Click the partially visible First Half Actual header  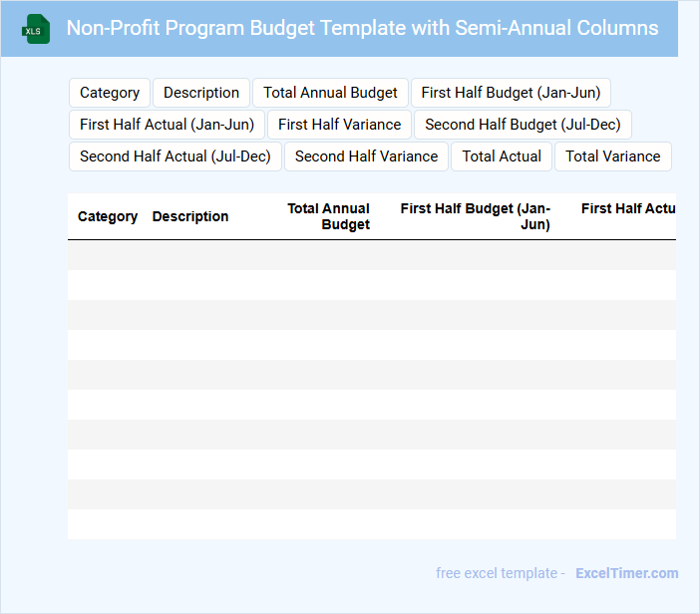[628, 209]
